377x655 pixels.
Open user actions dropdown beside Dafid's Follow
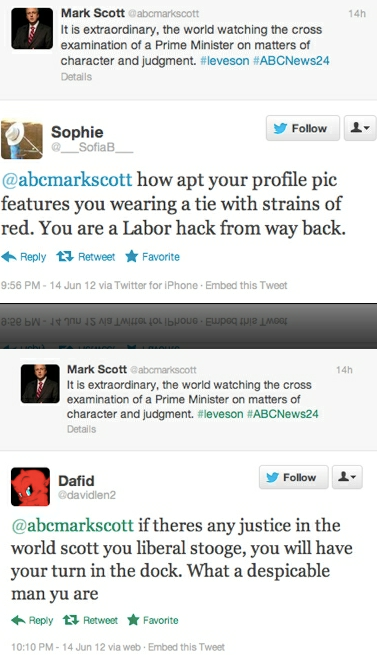(x=347, y=477)
